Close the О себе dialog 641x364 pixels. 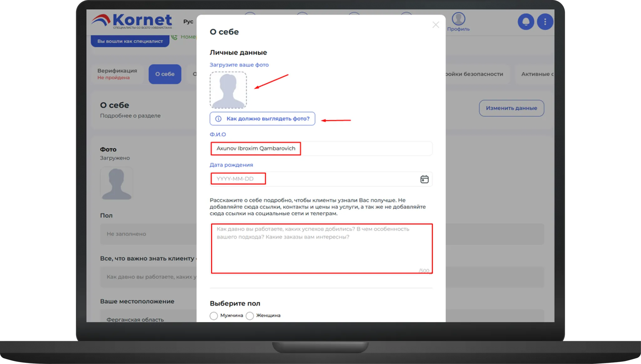pos(436,25)
